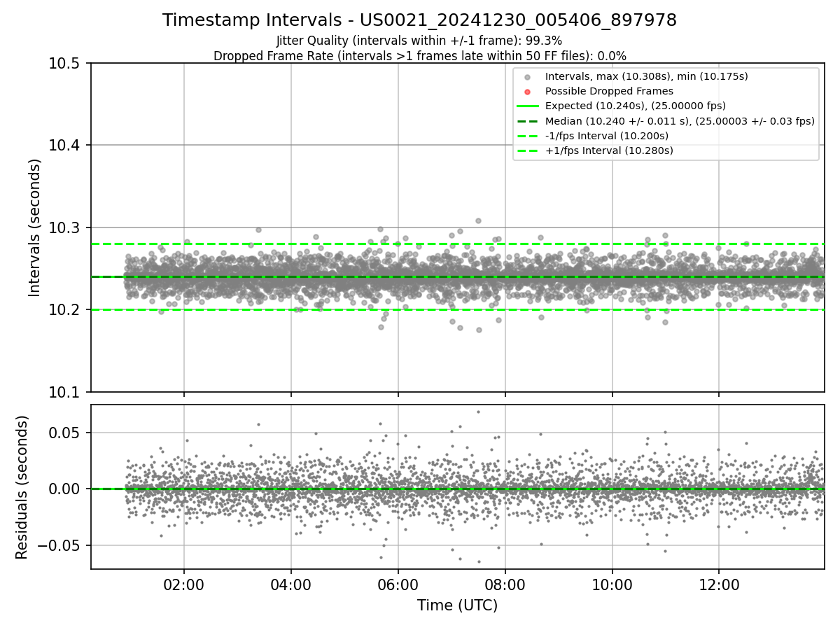This screenshot has width=840, height=630.
Task: Click the 12:00 time tick label
Action: (x=720, y=584)
